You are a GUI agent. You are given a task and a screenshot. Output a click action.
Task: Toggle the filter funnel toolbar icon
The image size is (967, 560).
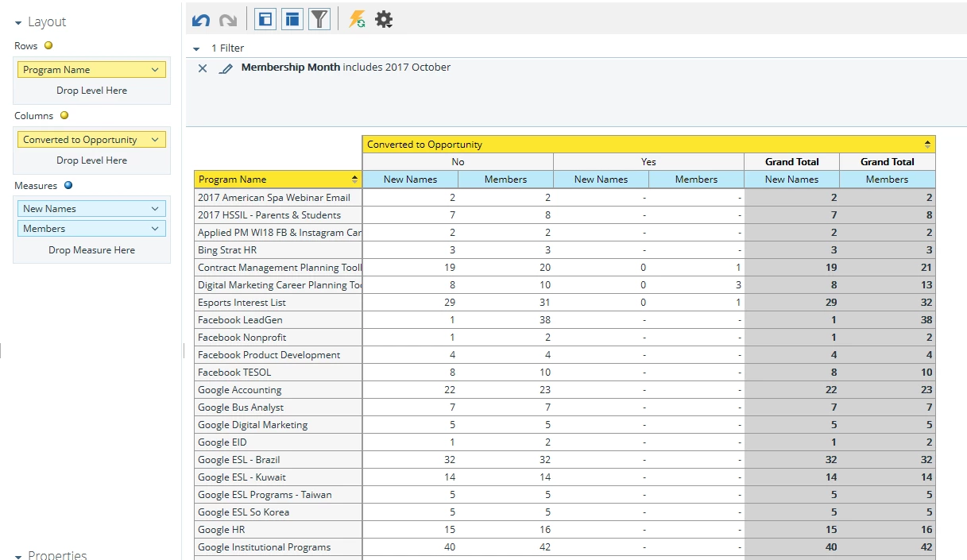pyautogui.click(x=319, y=19)
